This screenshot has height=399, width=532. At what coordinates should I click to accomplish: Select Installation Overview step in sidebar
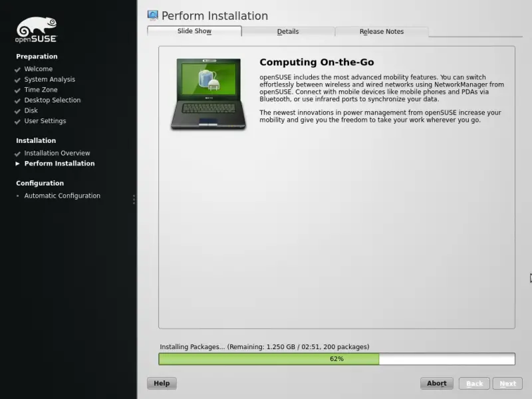point(57,153)
